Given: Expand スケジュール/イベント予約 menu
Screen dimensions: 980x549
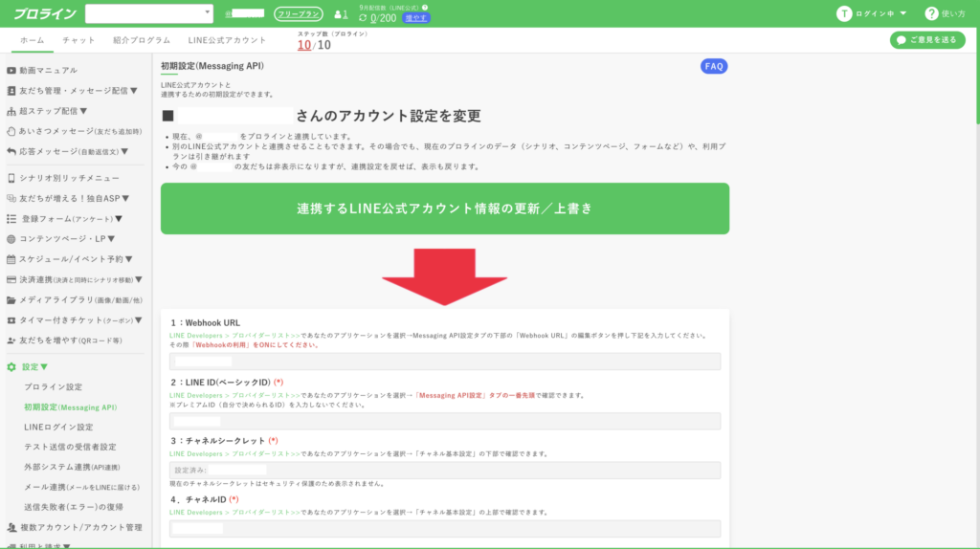Looking at the screenshot, I should [x=76, y=259].
